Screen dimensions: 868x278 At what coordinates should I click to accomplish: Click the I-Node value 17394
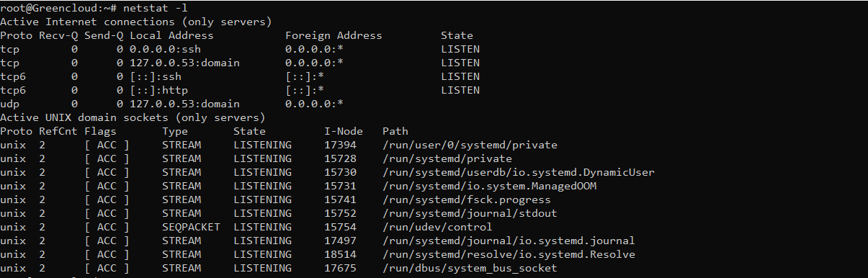340,145
